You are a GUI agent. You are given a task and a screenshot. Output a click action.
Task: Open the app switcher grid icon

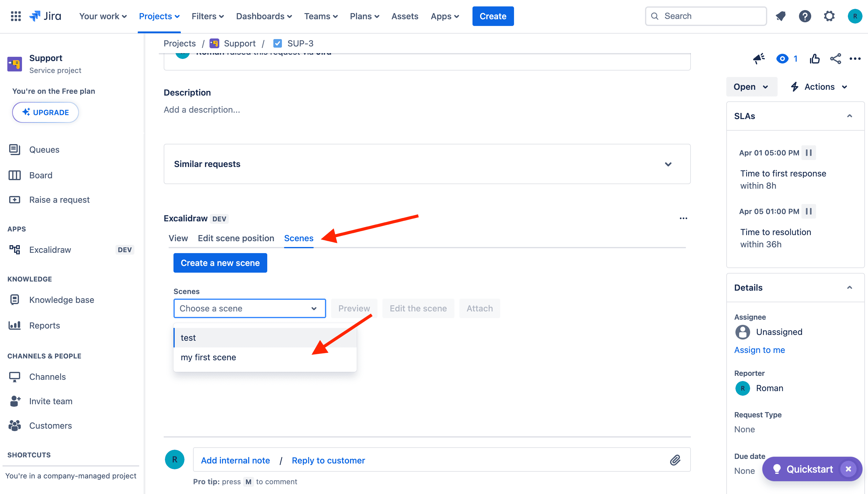(x=16, y=16)
